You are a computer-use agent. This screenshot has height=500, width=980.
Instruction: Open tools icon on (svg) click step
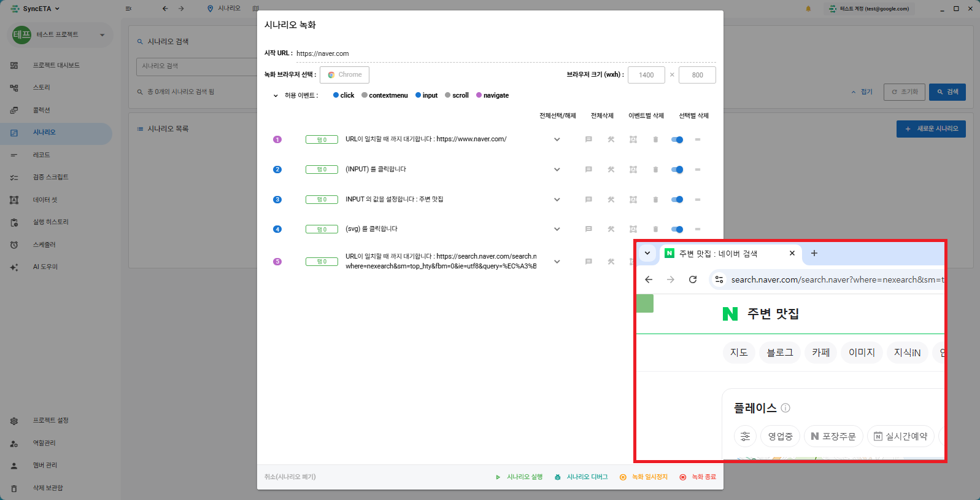[x=611, y=229]
